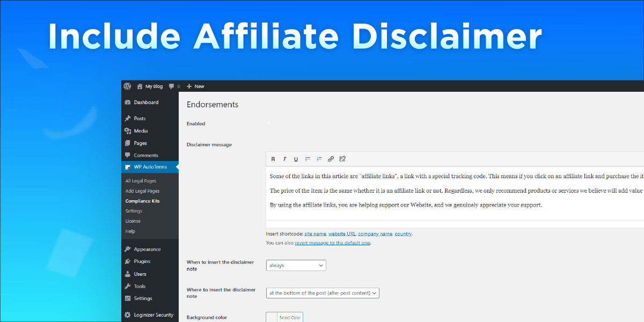The width and height of the screenshot is (644, 322).
Task: Enable the Endorsements checkbox
Action: click(x=268, y=123)
